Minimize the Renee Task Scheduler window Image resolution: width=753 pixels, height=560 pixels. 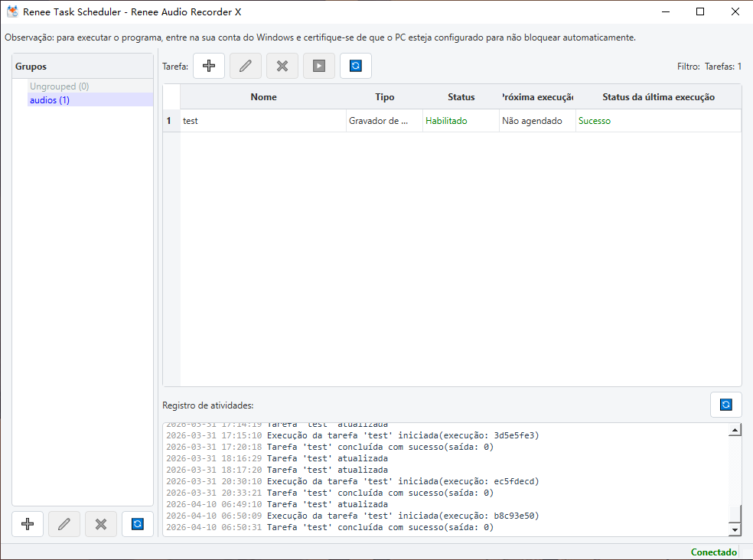[x=666, y=11]
